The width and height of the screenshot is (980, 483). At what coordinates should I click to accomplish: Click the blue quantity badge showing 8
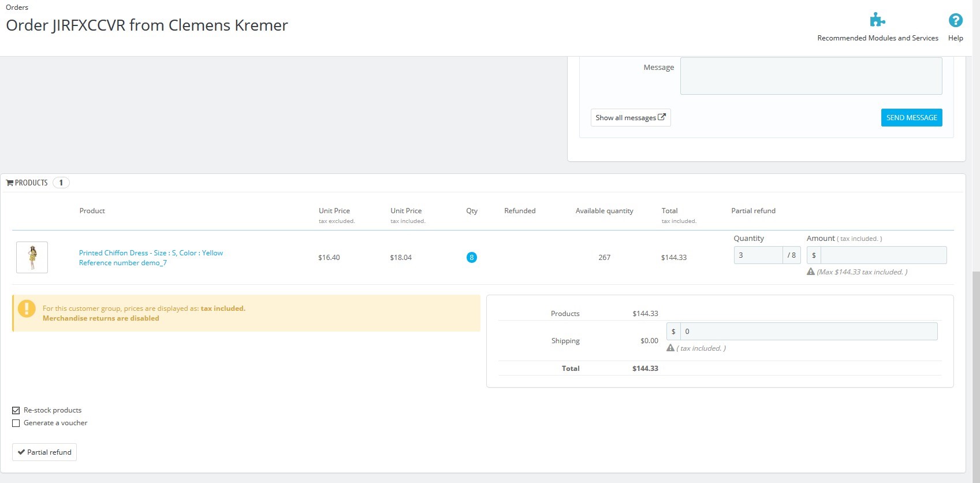coord(471,258)
